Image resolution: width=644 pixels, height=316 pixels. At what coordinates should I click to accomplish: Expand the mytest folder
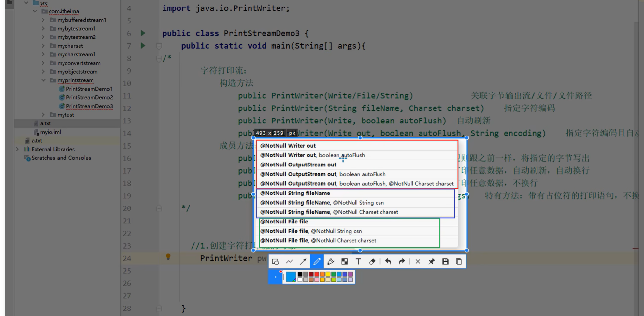pos(43,115)
